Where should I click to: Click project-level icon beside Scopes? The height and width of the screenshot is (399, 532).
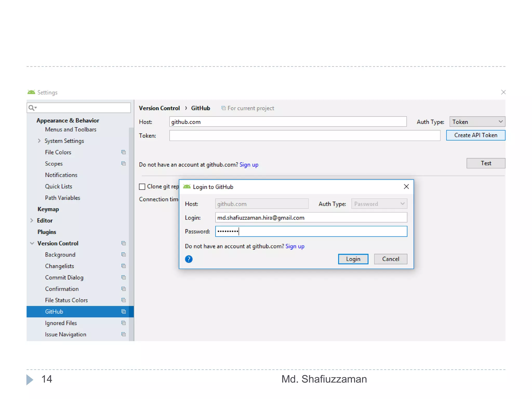[124, 164]
